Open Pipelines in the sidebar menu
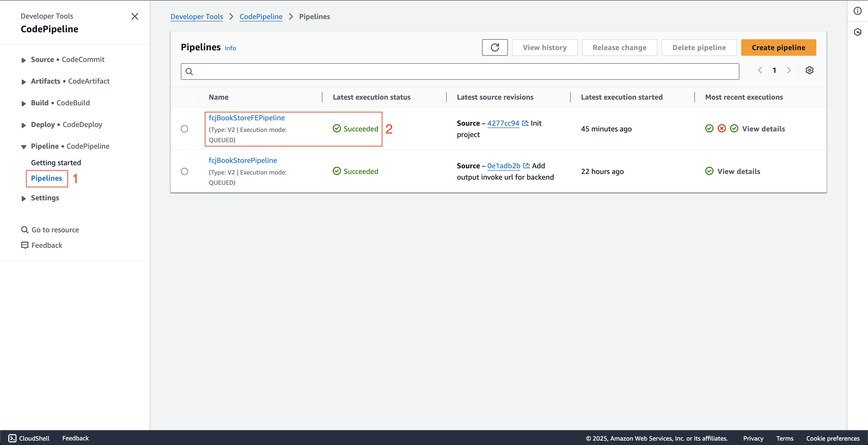This screenshot has height=445, width=868. tap(47, 178)
